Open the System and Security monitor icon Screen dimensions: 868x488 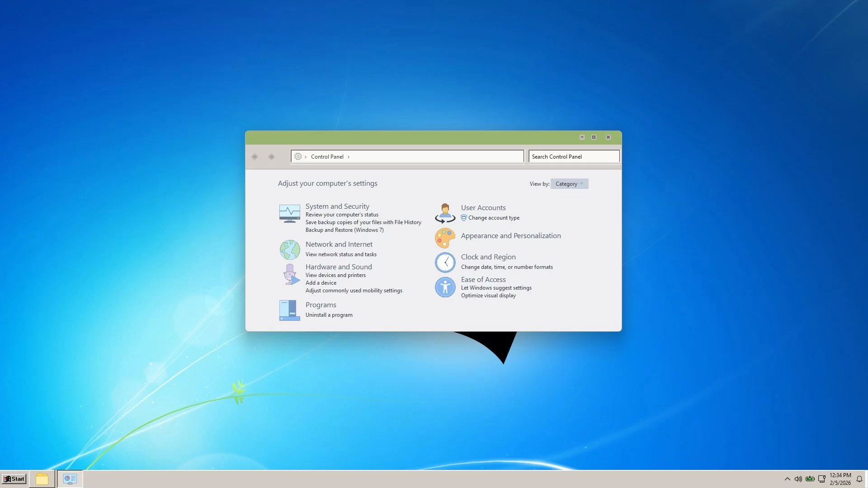pyautogui.click(x=289, y=214)
